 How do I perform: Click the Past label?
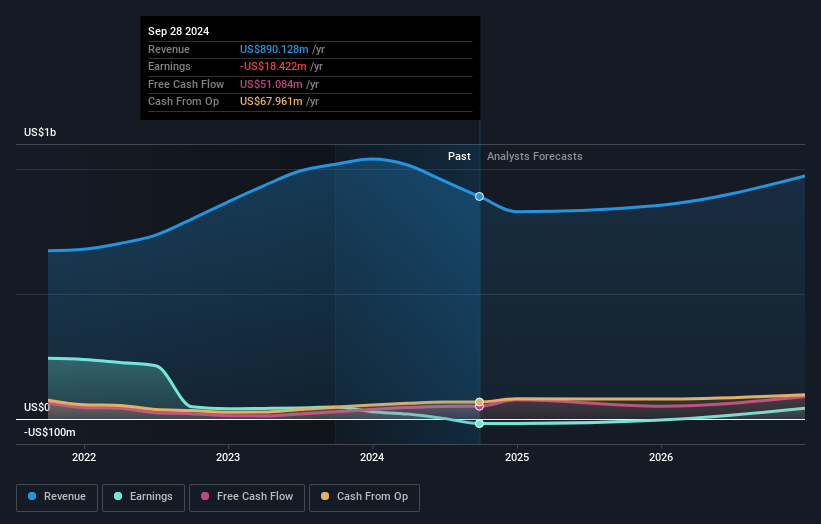(x=459, y=157)
